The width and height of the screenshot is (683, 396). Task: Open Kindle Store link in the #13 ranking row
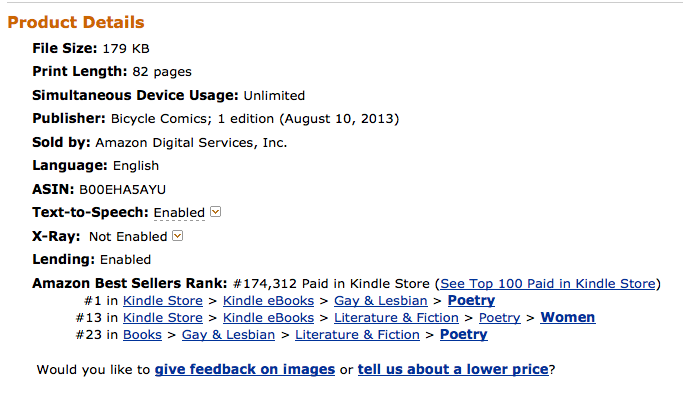pos(162,318)
